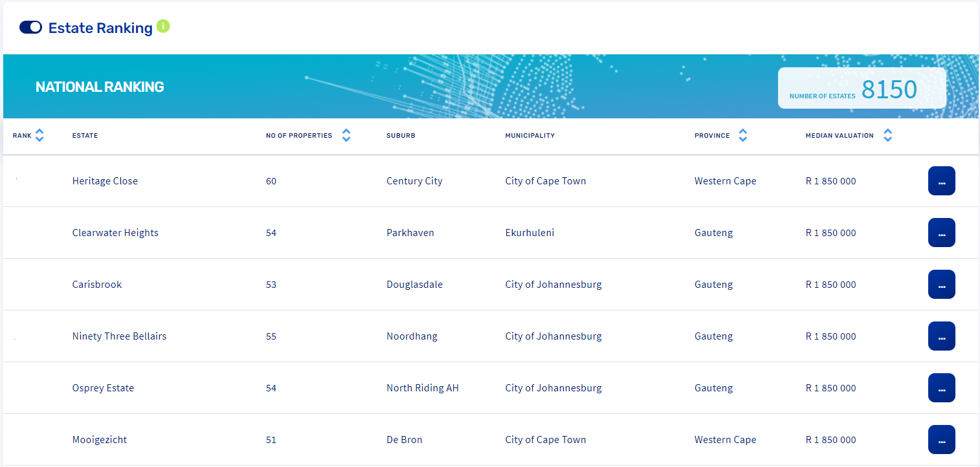The image size is (980, 467).
Task: Click the National Ranking banner heading
Action: click(x=100, y=87)
